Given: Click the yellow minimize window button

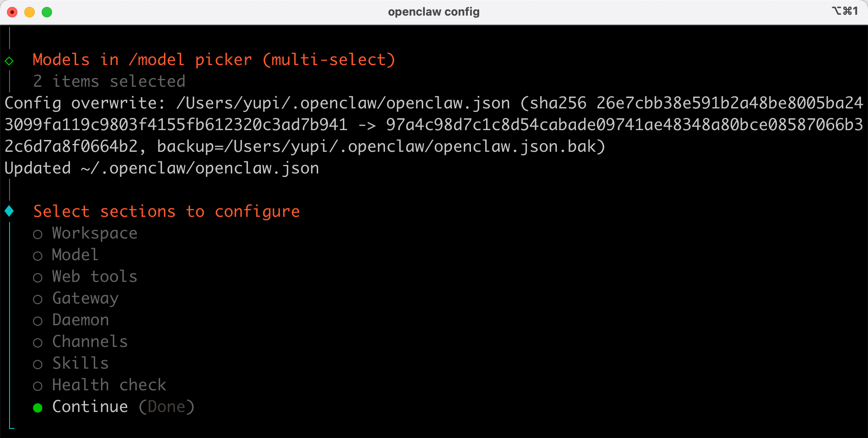Looking at the screenshot, I should point(30,12).
